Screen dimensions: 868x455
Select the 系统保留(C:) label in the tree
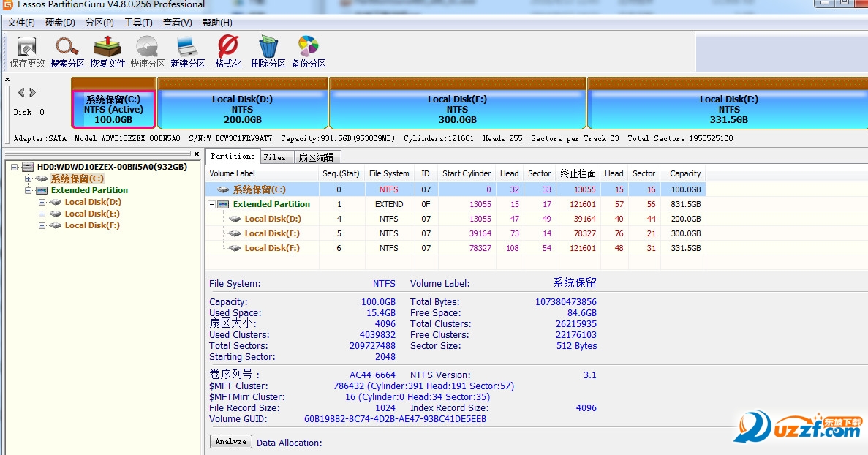(77, 178)
